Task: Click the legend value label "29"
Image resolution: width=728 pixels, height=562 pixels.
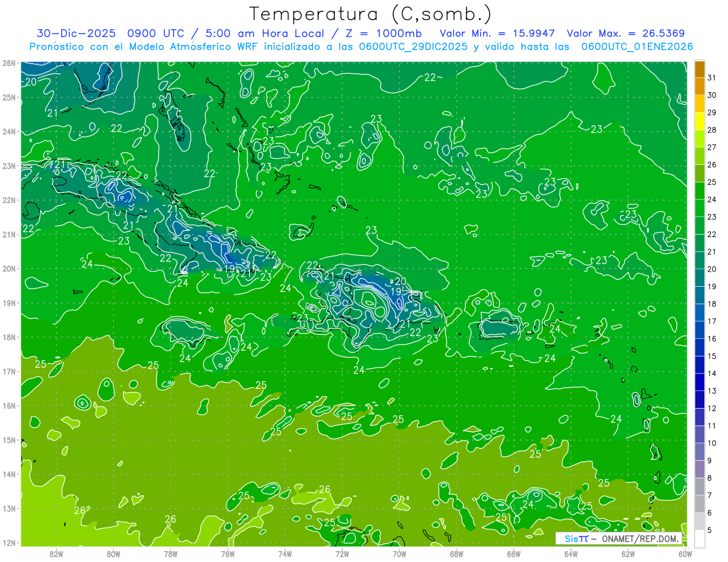Action: click(712, 112)
